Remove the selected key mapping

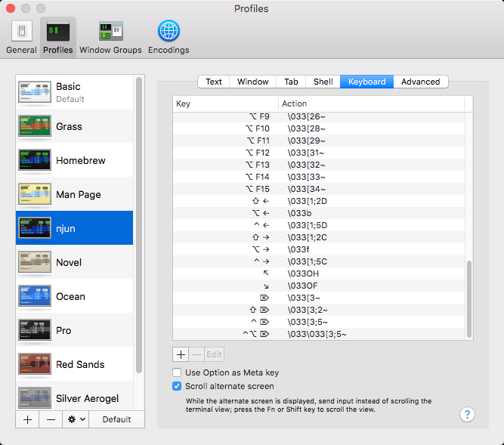[x=196, y=354]
